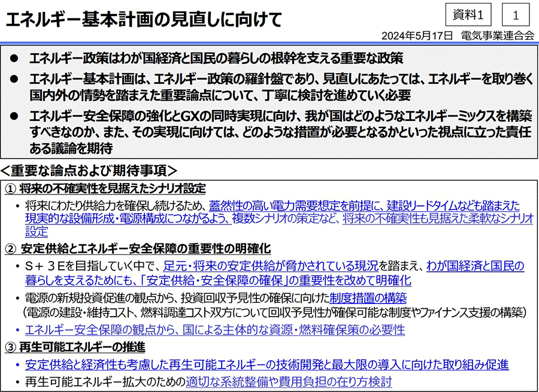Viewport: 539px width, 392px height.
Task: Click the underlined word 設定
Action: [x=37, y=232]
